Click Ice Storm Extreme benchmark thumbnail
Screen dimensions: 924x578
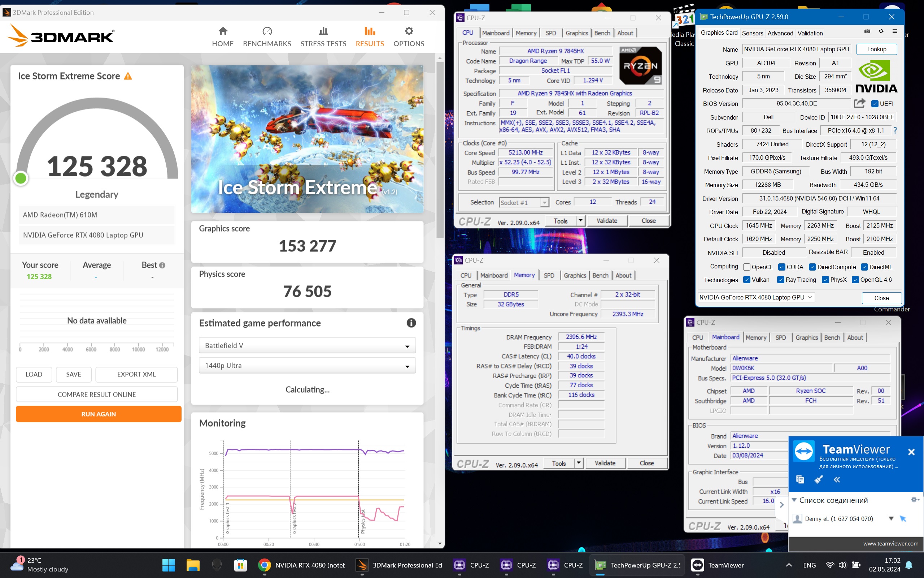click(307, 139)
